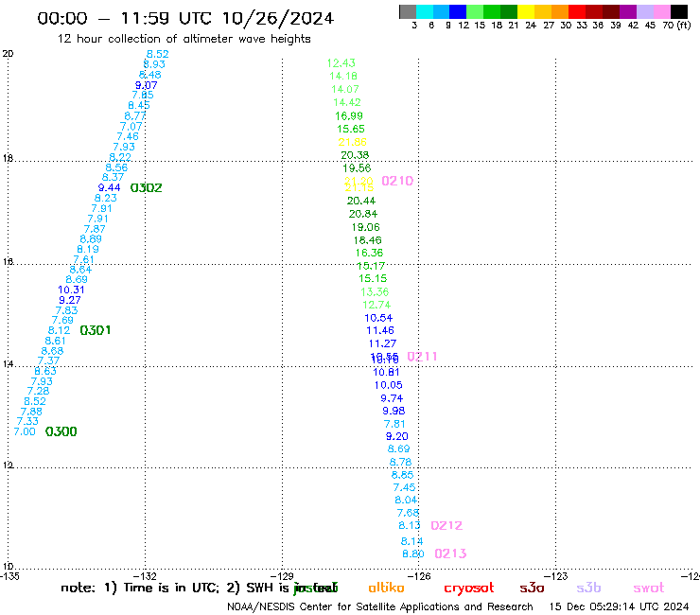The height and width of the screenshot is (615, 700).
Task: Select the pink '0213' time marker
Action: click(450, 553)
